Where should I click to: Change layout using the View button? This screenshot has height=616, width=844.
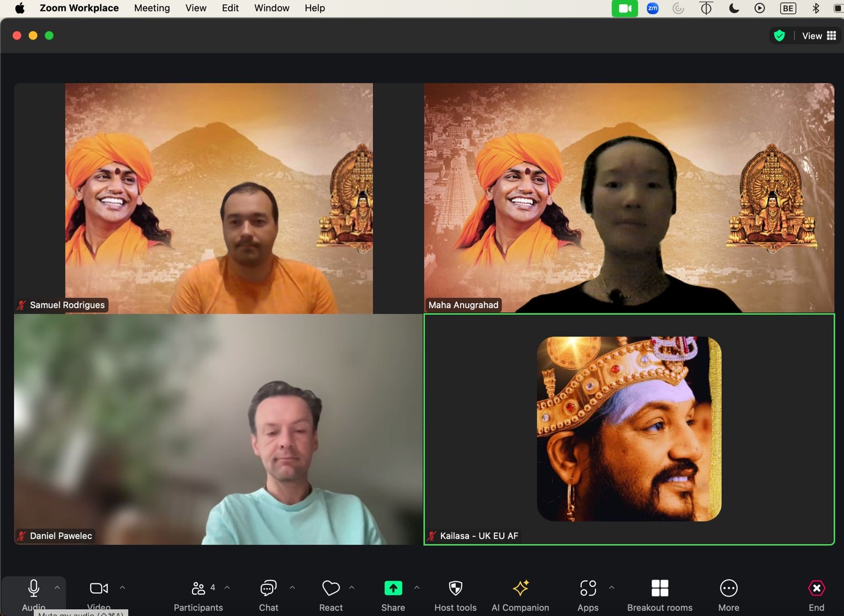[x=819, y=36]
